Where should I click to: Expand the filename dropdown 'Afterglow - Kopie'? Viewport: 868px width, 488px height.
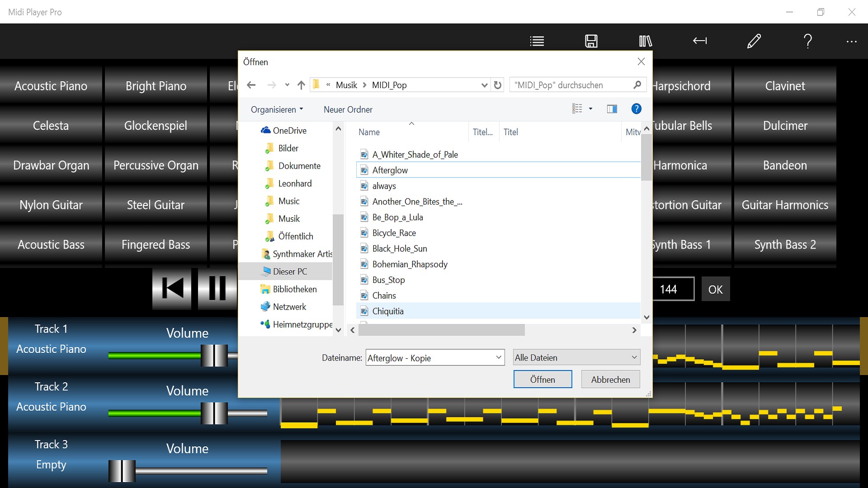coord(500,358)
